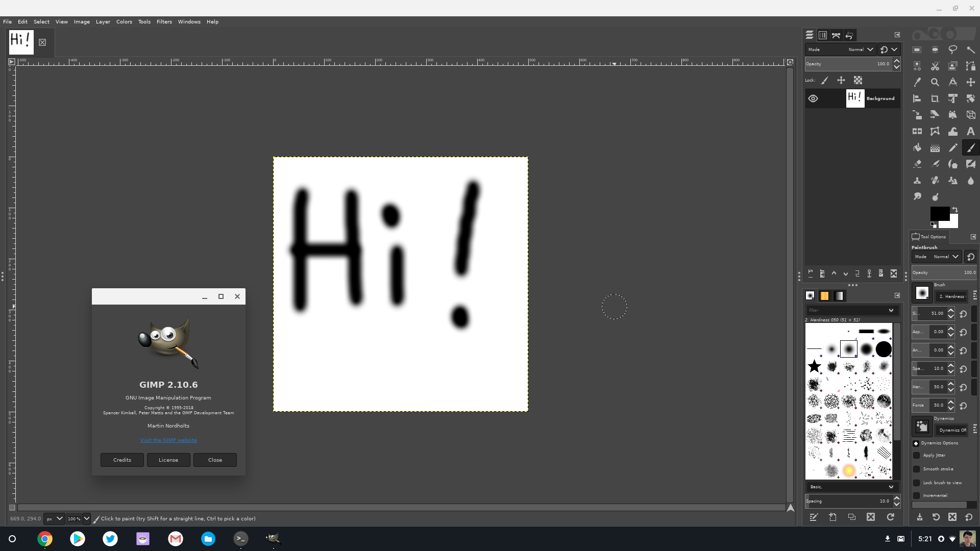Activate the Crop tool

(x=935, y=98)
